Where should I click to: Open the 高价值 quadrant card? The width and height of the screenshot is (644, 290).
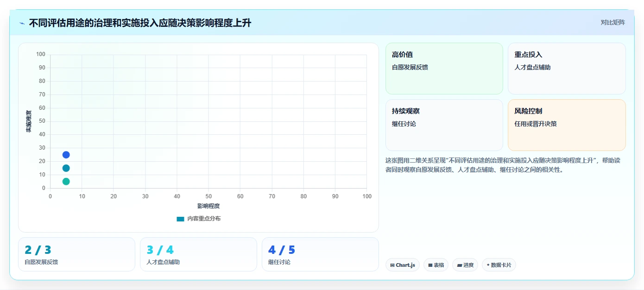click(x=444, y=69)
